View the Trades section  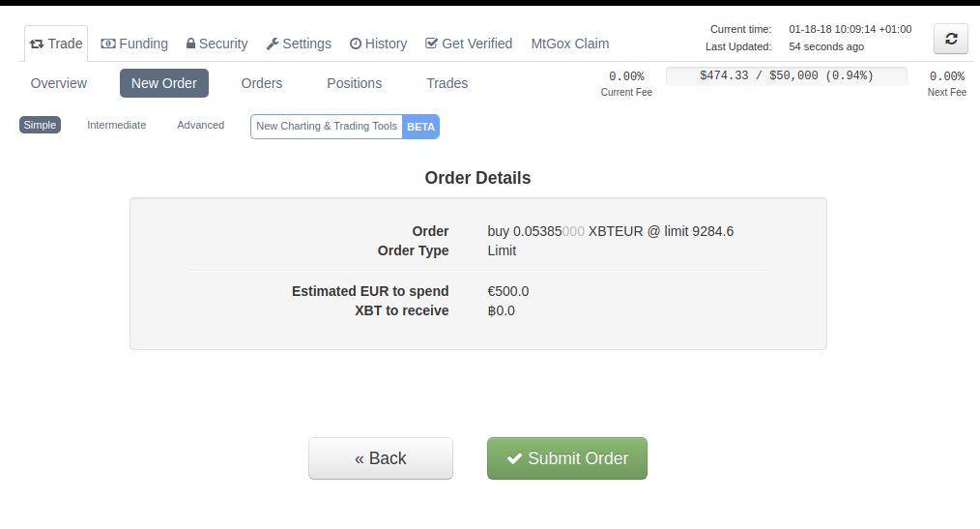(447, 83)
